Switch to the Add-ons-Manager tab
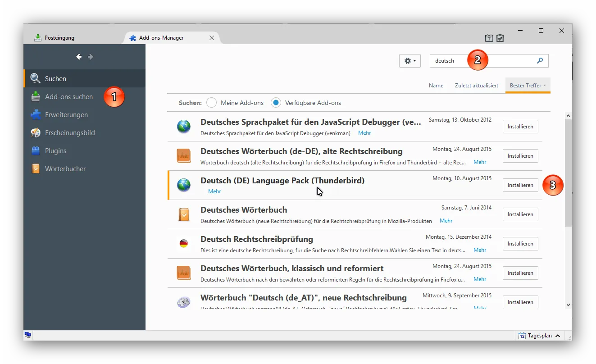 tap(171, 38)
